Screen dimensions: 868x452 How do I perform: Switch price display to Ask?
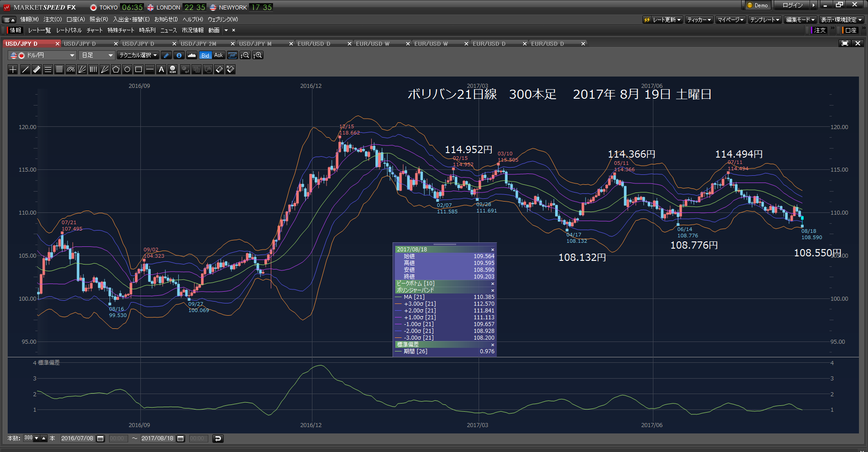[x=219, y=55]
